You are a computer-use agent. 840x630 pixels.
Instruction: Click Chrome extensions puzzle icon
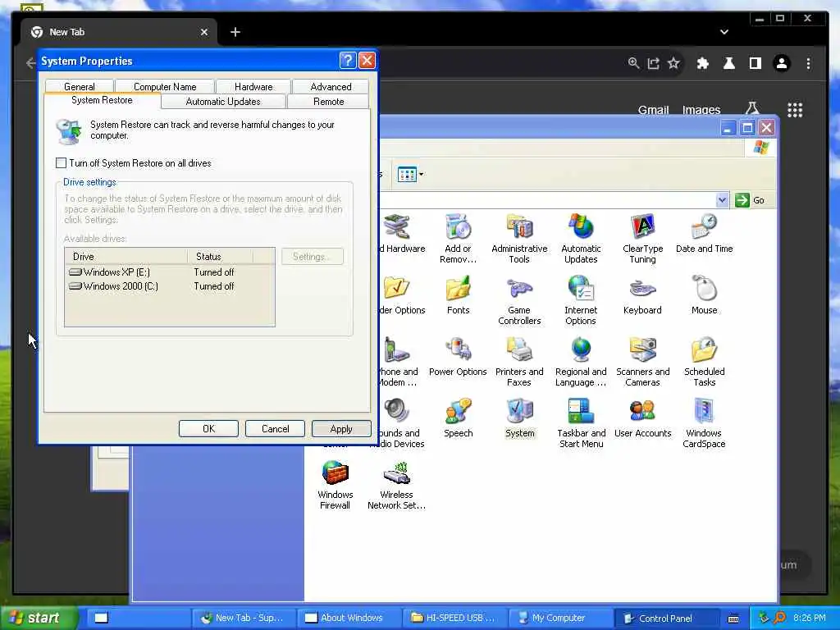tap(702, 64)
